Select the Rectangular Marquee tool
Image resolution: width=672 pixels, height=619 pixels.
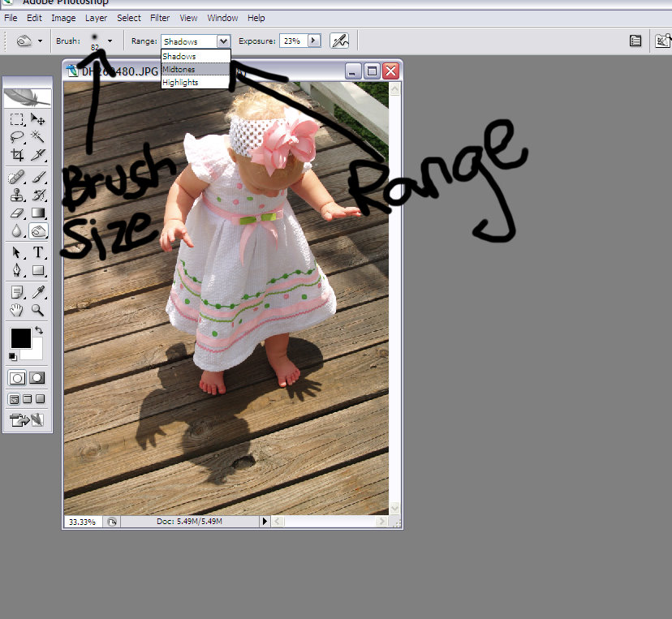coord(17,119)
